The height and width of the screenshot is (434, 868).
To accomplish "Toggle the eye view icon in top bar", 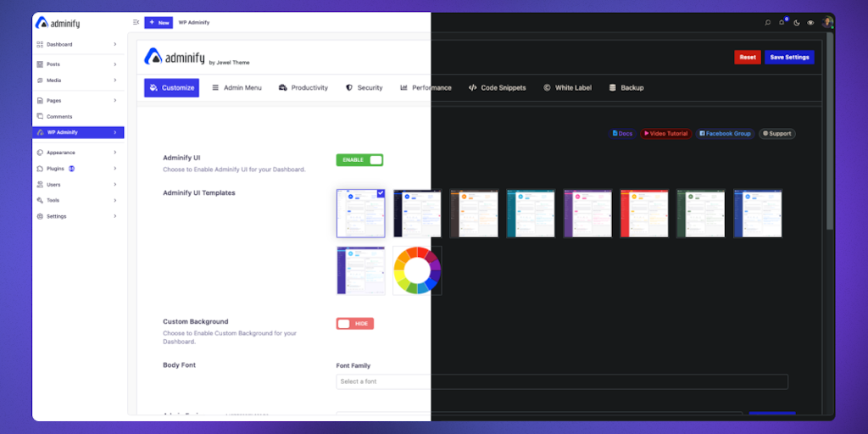I will [810, 23].
